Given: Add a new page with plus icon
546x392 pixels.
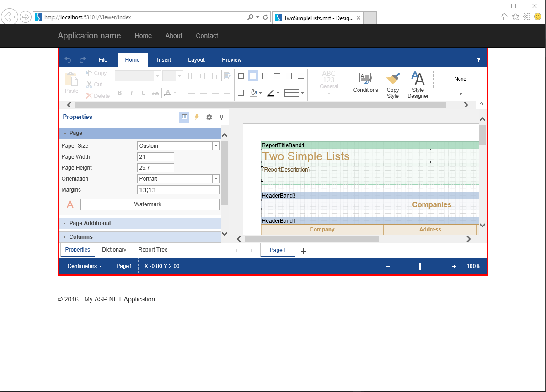Looking at the screenshot, I should click(x=304, y=251).
